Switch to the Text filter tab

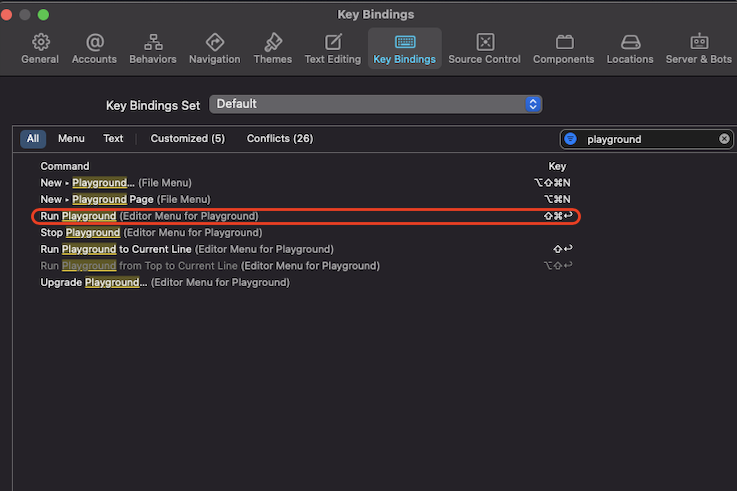(113, 139)
